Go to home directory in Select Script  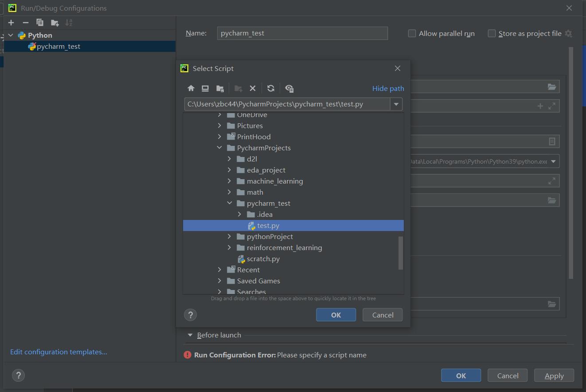pyautogui.click(x=191, y=88)
